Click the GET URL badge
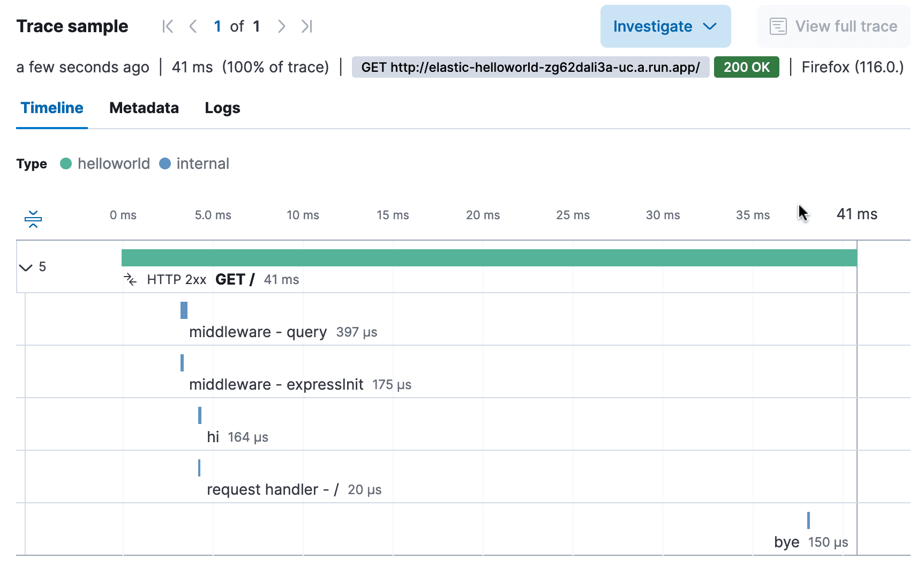The height and width of the screenshot is (566, 924). click(530, 67)
